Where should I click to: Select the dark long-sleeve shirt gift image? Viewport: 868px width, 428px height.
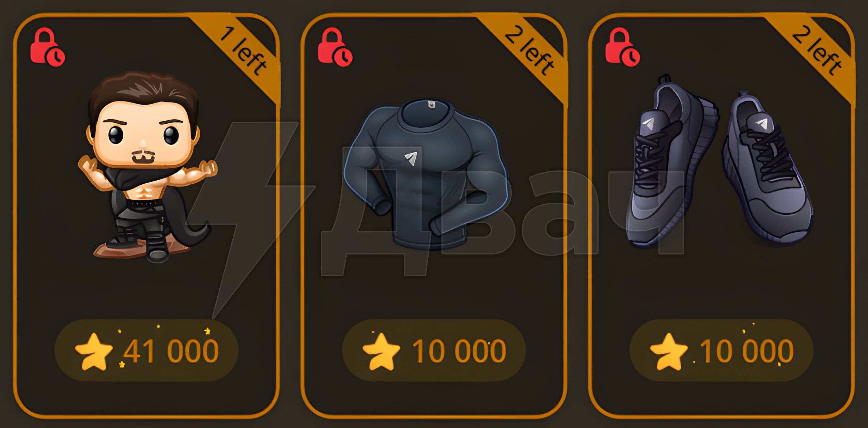pos(427,174)
